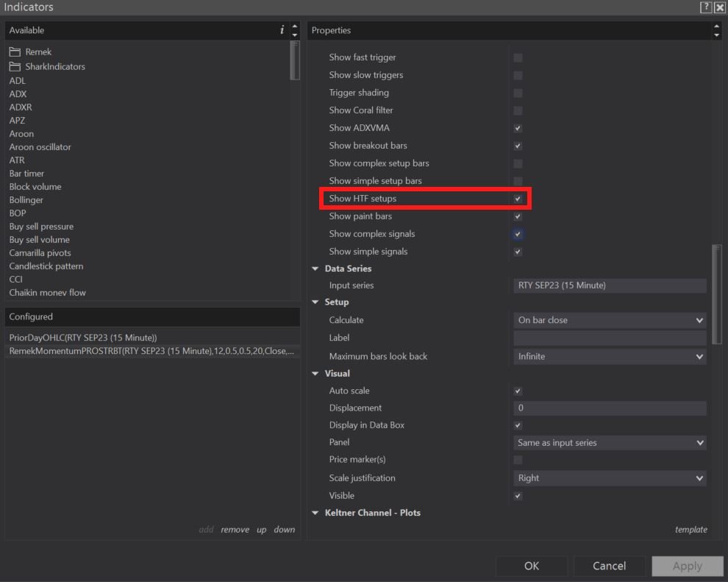This screenshot has width=728, height=582.
Task: Uncheck Show paint bars checkbox
Action: point(518,216)
